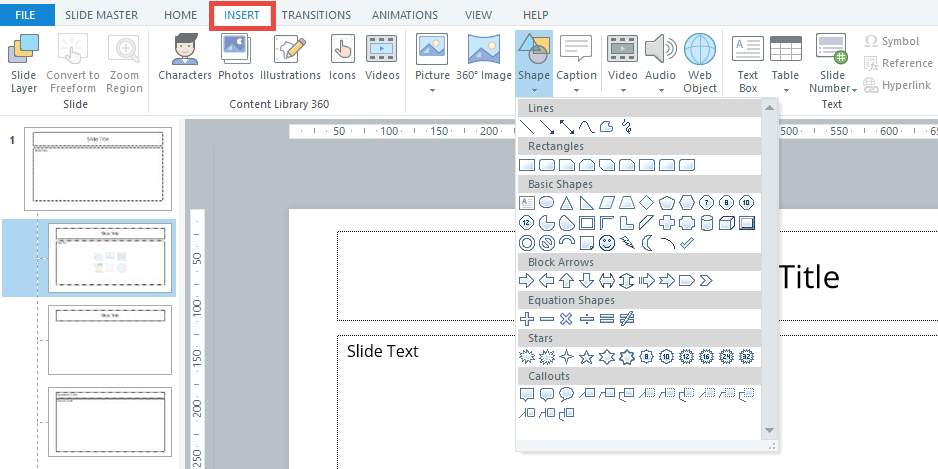Viewport: 938px width, 469px height.
Task: Switch to the SLIDE MASTER tab
Action: click(x=101, y=15)
